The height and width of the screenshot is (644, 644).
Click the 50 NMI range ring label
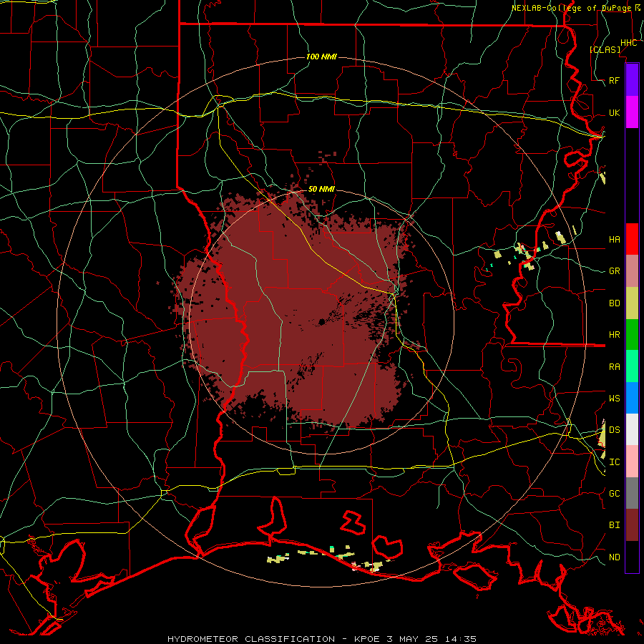coord(321,189)
